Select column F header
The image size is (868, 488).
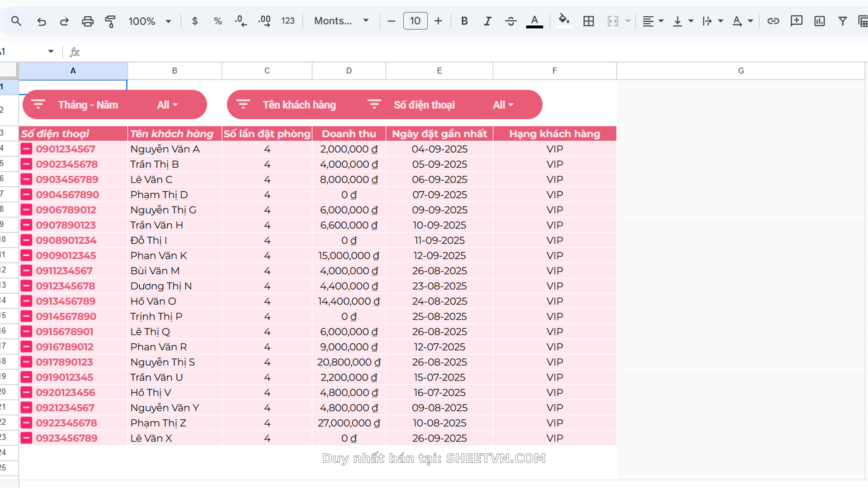click(554, 70)
